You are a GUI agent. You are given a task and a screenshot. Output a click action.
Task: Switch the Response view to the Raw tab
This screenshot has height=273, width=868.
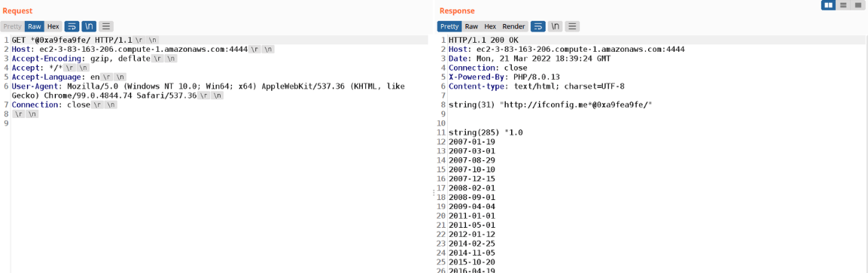[x=472, y=26]
